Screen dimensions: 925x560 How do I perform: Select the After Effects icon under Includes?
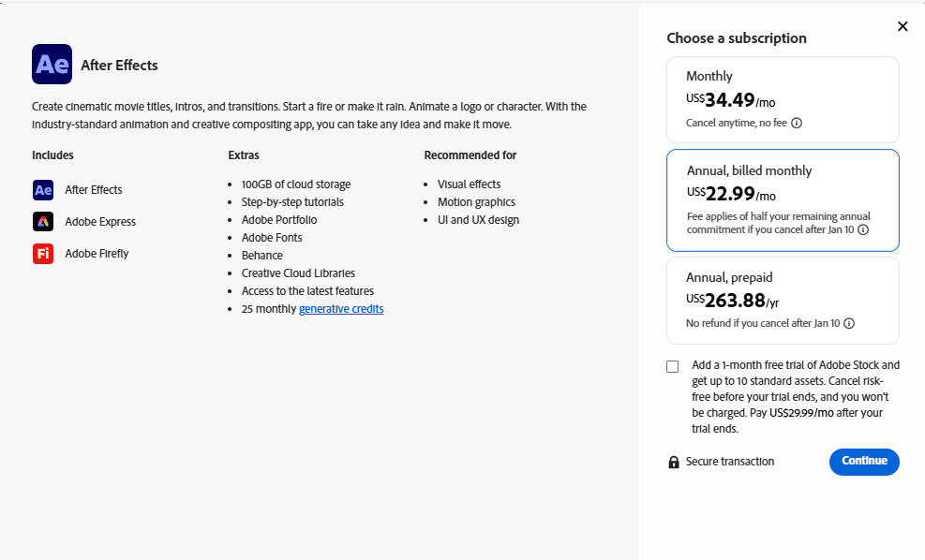click(x=43, y=189)
